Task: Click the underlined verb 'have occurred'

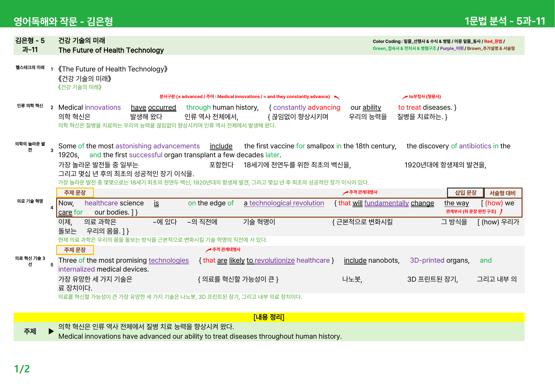Action: tap(153, 108)
